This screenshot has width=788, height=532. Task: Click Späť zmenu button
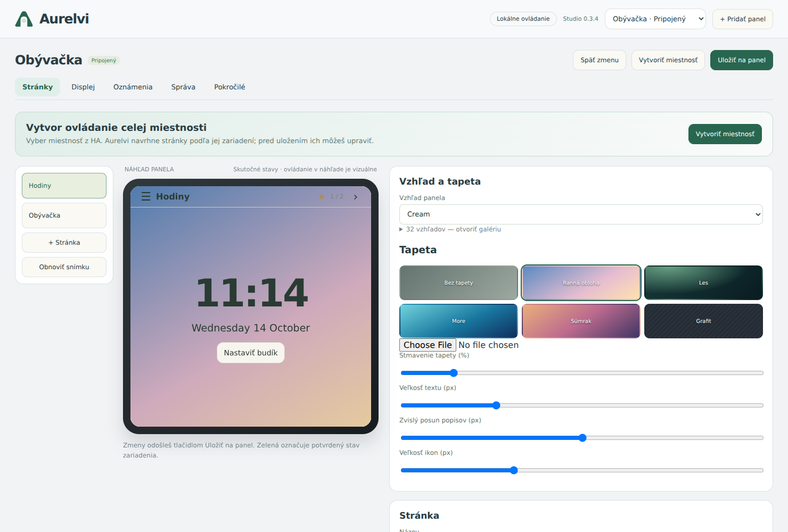(x=600, y=60)
